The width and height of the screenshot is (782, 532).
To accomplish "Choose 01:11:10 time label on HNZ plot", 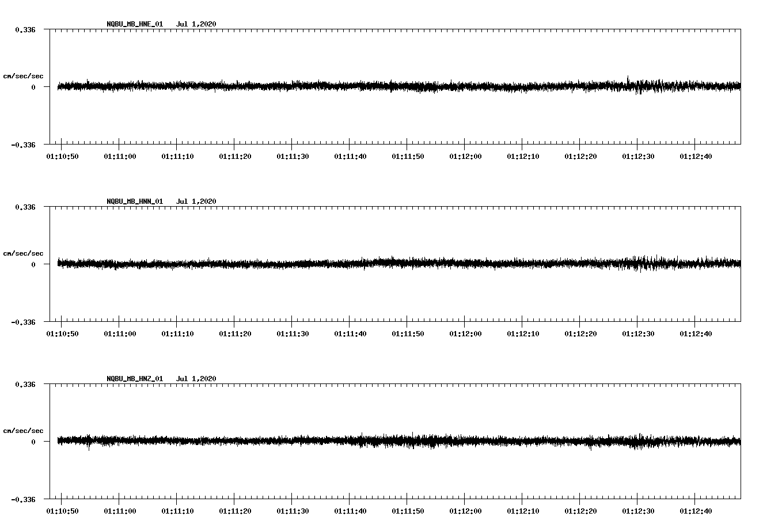I will click(x=177, y=511).
